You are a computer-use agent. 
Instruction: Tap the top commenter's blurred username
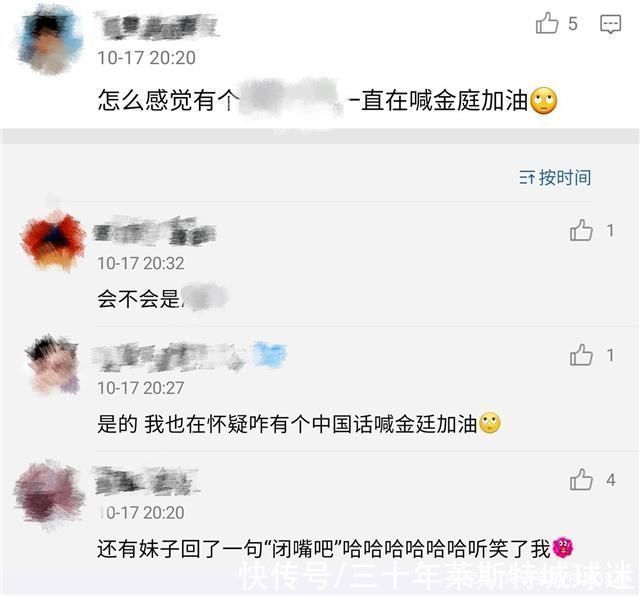(x=156, y=25)
